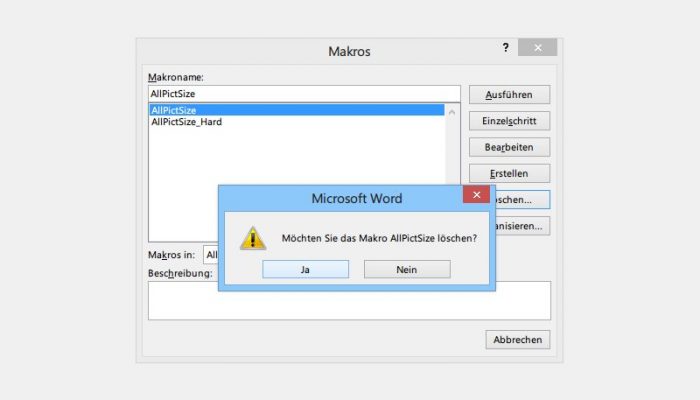Create new macro with Erstellen
This screenshot has width=700, height=400.
[509, 173]
